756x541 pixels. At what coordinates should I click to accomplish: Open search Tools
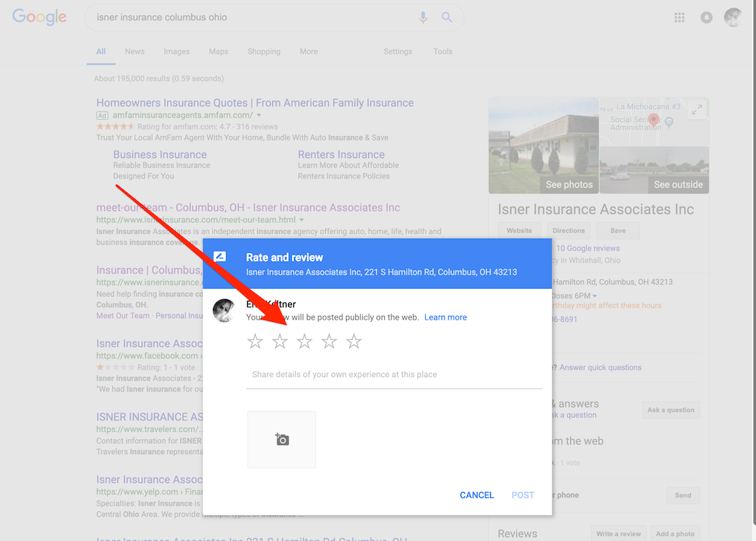click(442, 51)
